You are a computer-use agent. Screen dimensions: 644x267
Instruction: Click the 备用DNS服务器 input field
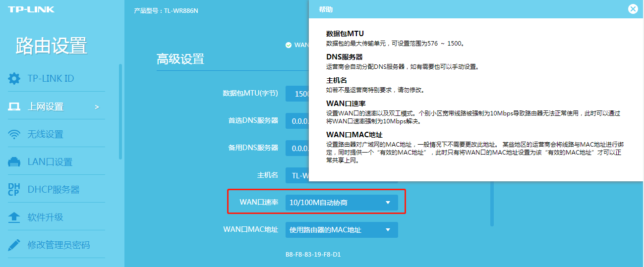tap(297, 148)
